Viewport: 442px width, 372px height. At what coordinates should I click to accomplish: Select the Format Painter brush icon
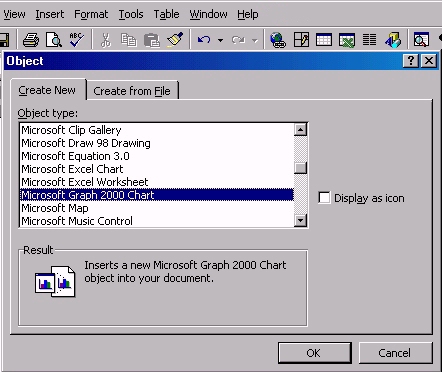tap(175, 40)
